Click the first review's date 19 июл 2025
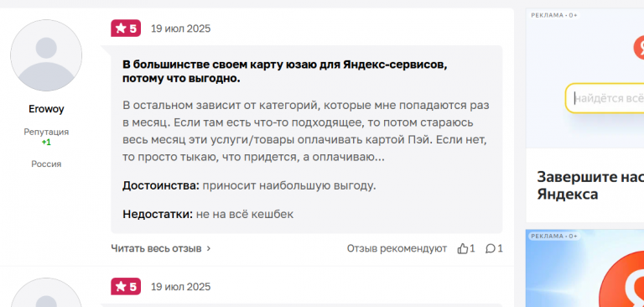This screenshot has height=307, width=644. [x=181, y=29]
